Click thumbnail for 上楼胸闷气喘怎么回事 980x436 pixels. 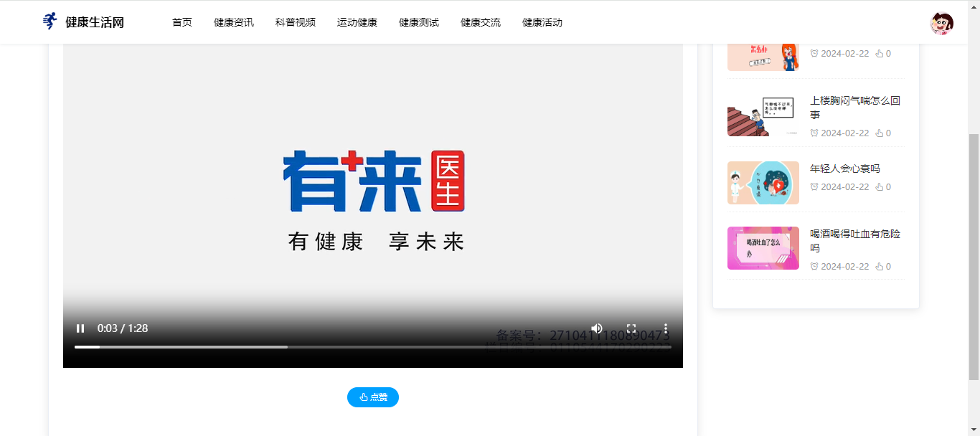coord(763,115)
